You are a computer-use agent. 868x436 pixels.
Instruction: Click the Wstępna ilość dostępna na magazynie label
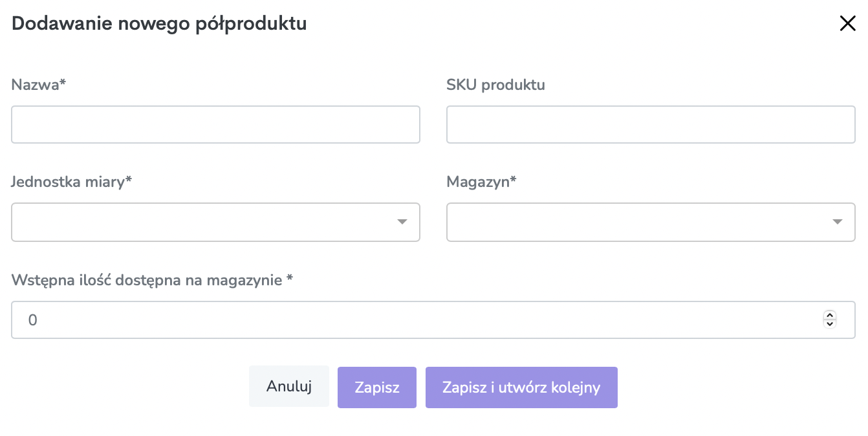[x=152, y=280]
